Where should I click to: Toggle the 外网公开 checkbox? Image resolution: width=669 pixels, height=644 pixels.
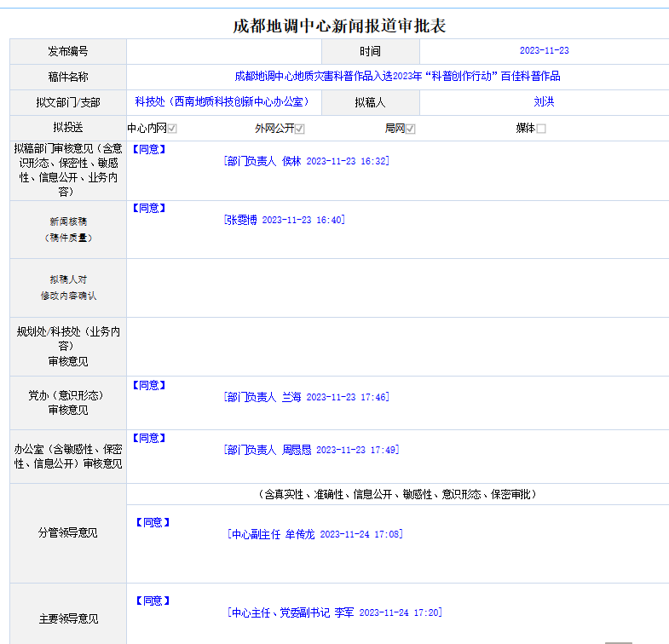[x=300, y=129]
